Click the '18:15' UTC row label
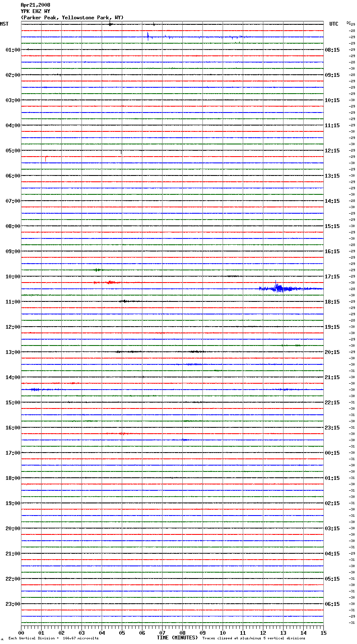This screenshot has height=644, width=357. pos(332,302)
